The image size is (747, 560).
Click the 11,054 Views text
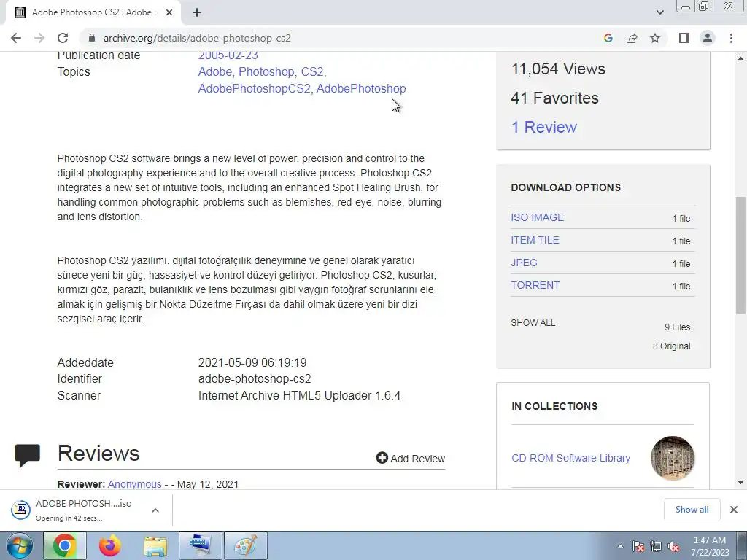[558, 69]
